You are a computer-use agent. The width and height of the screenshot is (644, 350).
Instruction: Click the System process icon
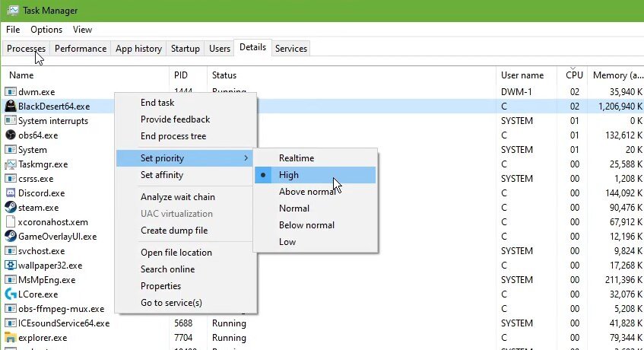click(11, 150)
